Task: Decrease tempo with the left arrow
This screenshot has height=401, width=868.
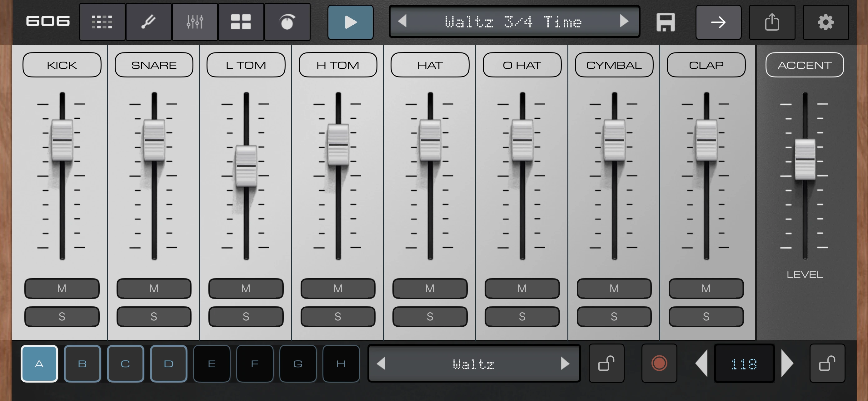Action: [701, 363]
